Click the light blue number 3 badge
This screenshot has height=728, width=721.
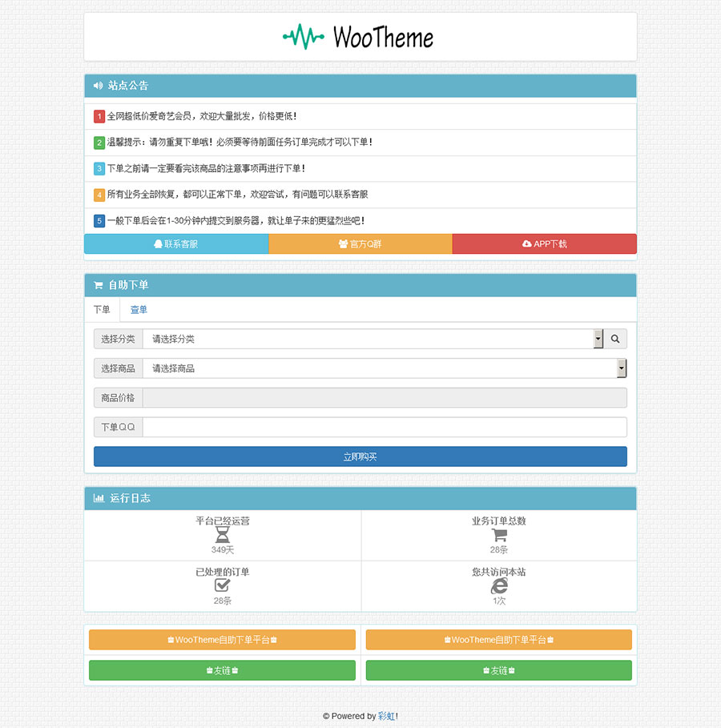[x=99, y=168]
